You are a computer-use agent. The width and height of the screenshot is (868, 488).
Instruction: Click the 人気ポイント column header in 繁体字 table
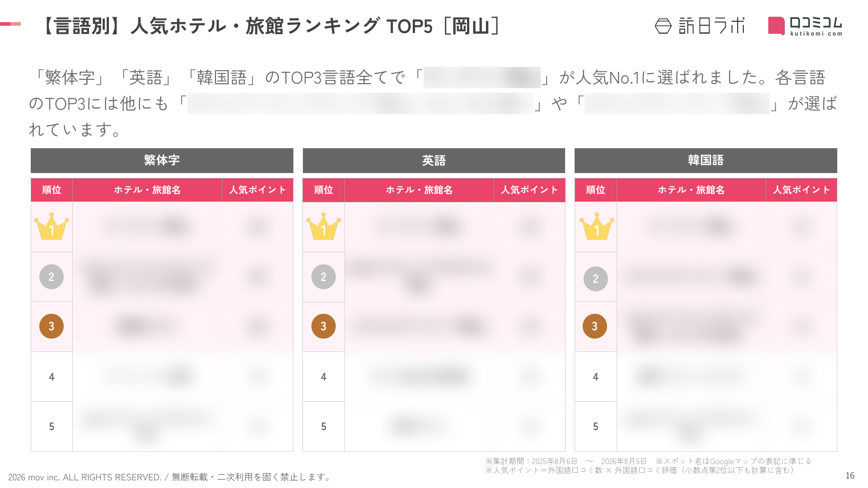258,190
